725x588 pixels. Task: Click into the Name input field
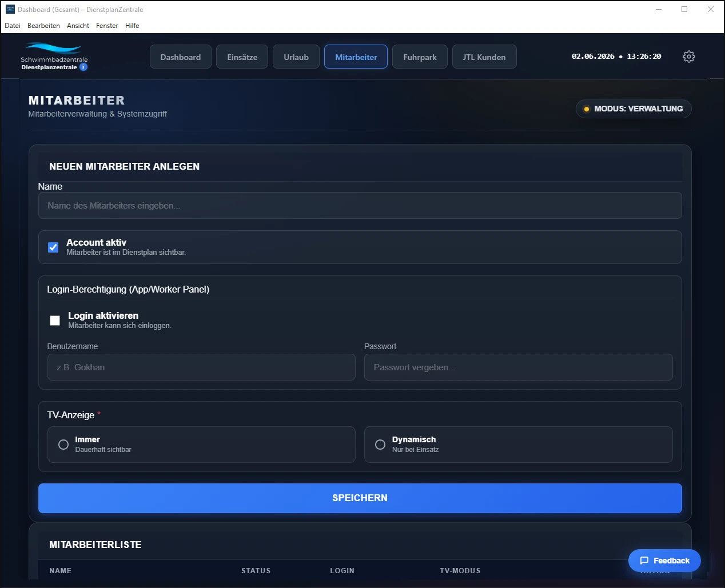coord(360,206)
